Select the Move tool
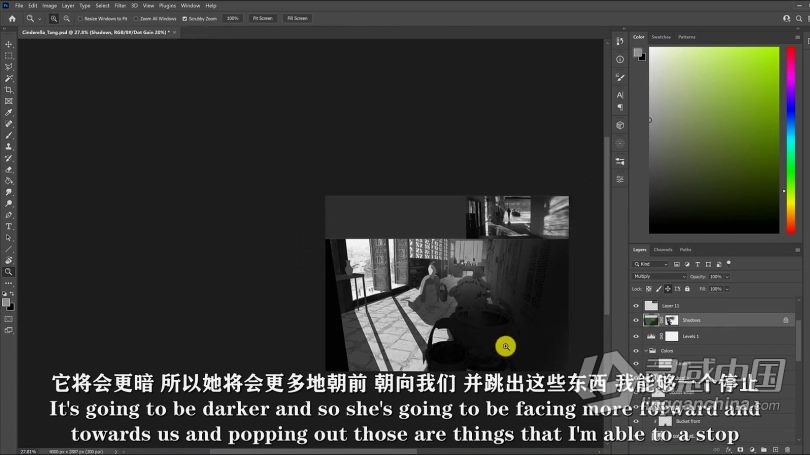This screenshot has width=810, height=455. pos(9,44)
